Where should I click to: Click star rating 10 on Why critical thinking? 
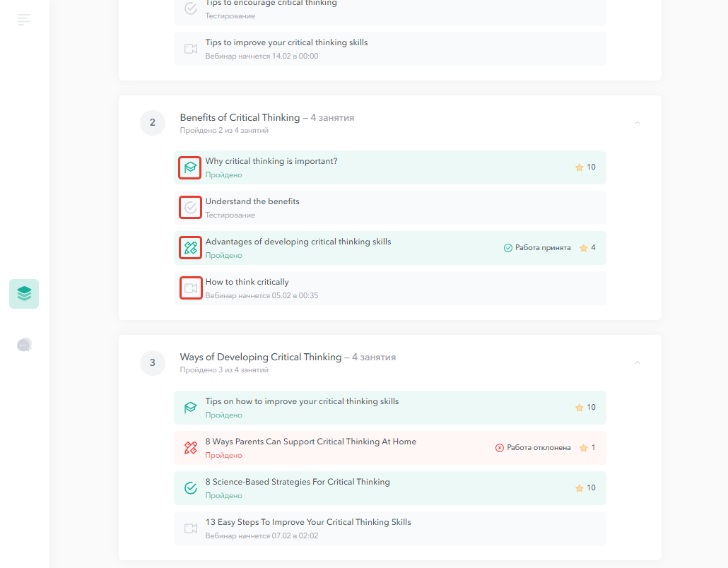585,167
